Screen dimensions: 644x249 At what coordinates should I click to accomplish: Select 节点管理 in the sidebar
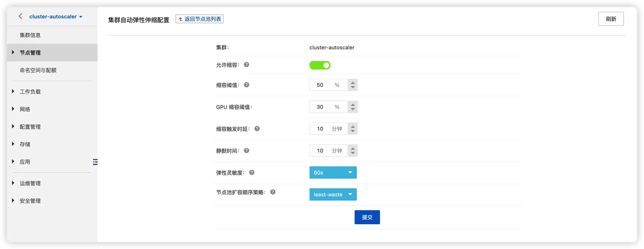point(52,52)
